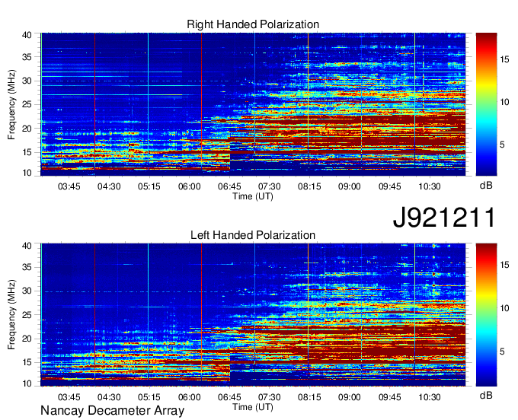This screenshot has height=420, width=518.
Task: Click the 35 MHz tick on the Left Handed plot
Action: pyautogui.click(x=27, y=267)
